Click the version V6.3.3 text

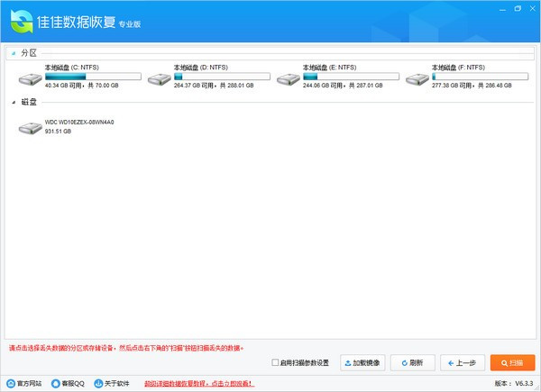coord(514,383)
